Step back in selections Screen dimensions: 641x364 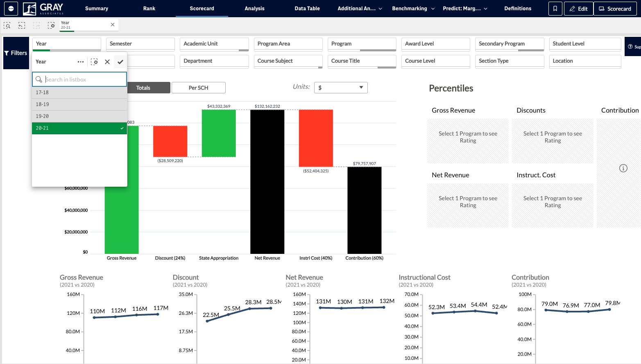pyautogui.click(x=22, y=25)
